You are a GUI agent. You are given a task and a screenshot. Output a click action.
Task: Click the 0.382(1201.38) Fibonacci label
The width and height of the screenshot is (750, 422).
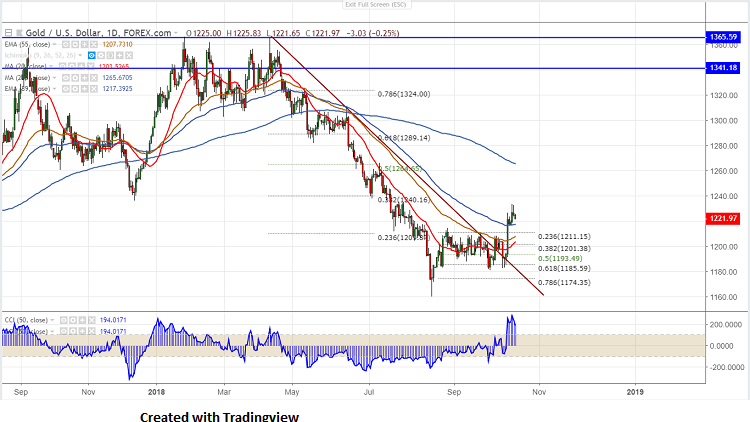[564, 249]
